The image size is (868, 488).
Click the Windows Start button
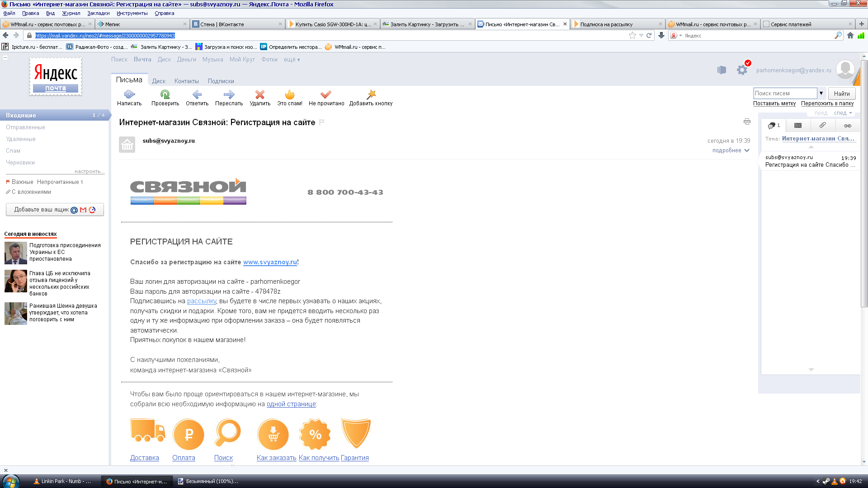pos(11,481)
